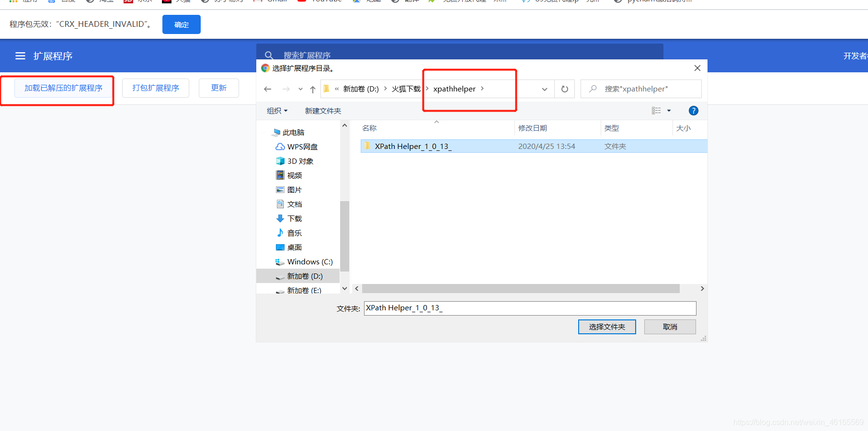Image resolution: width=868 pixels, height=431 pixels.
Task: Sort files by 名称 column
Action: [369, 128]
